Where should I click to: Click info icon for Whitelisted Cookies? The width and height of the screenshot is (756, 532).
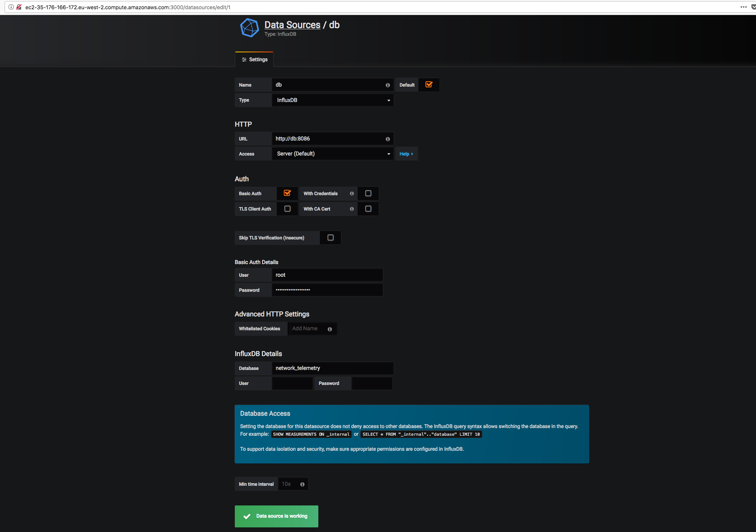(x=329, y=329)
